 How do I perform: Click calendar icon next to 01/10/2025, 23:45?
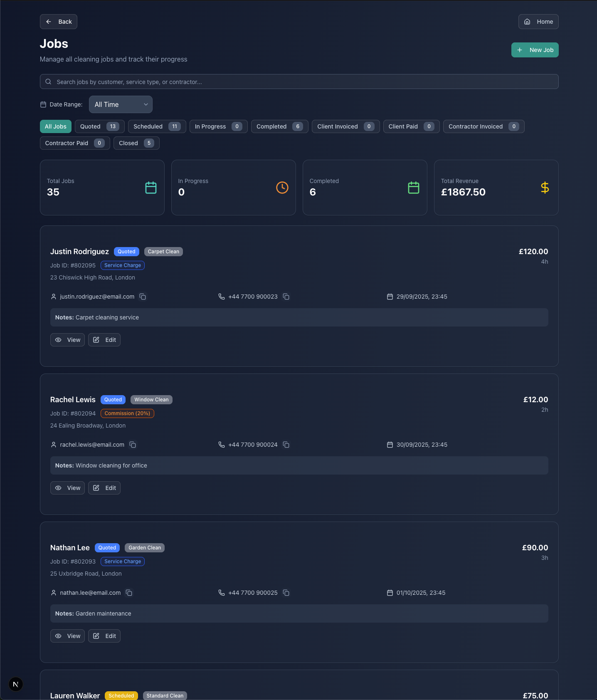390,593
